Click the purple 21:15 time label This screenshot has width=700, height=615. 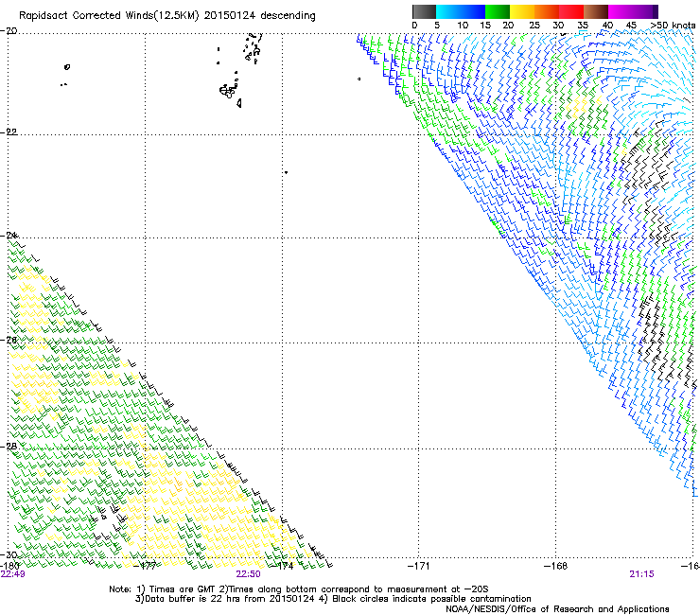[x=641, y=574]
